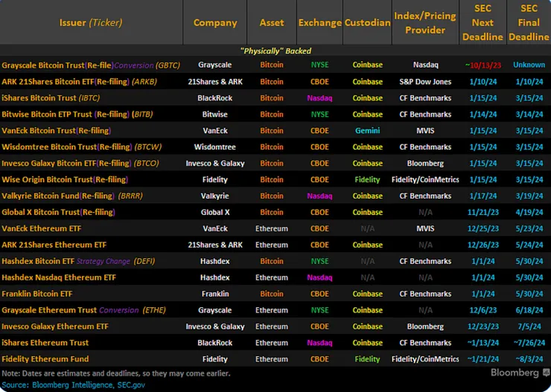Click the 7/5/24 final deadline cell

tap(529, 327)
